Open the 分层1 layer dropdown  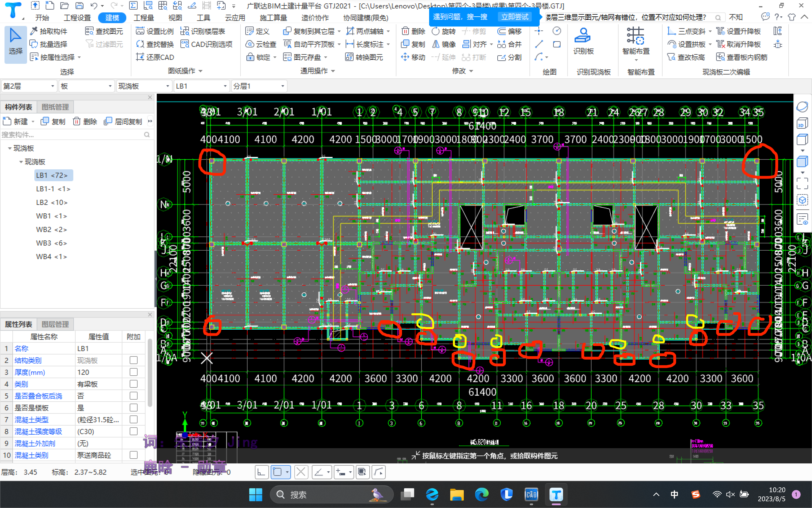[259, 86]
